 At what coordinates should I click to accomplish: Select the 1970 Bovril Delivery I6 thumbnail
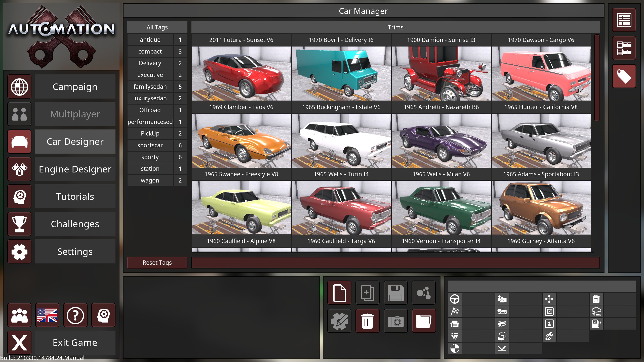coord(341,73)
